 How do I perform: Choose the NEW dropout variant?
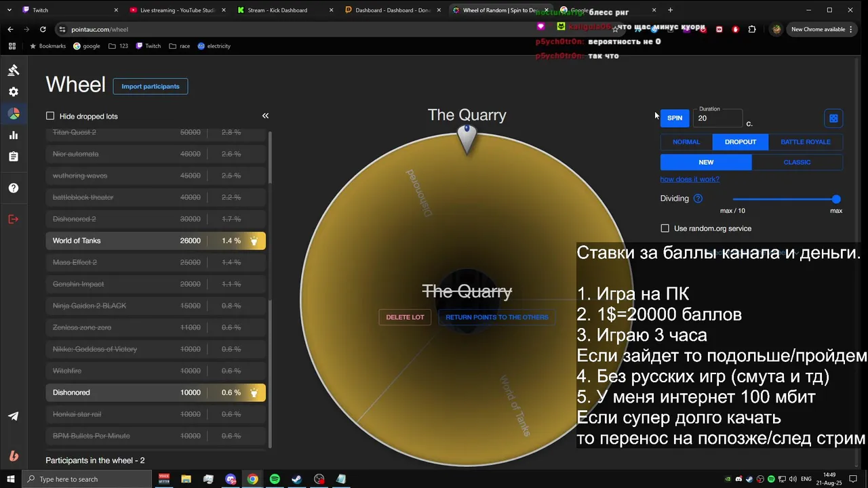pyautogui.click(x=706, y=162)
